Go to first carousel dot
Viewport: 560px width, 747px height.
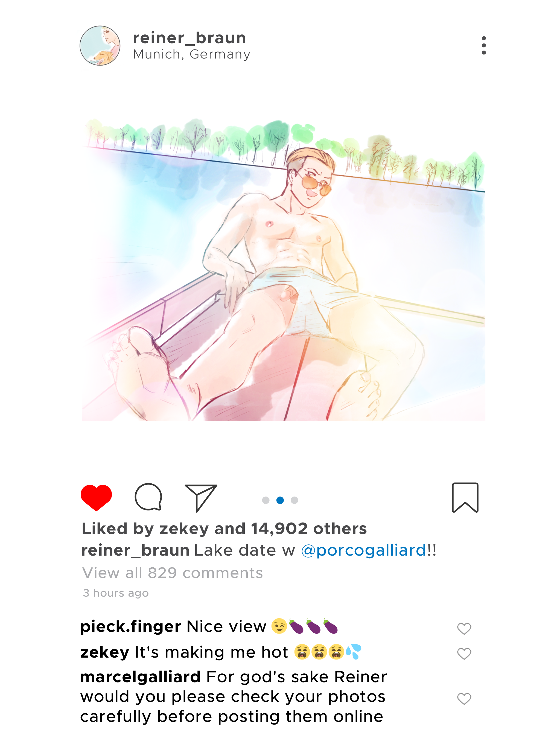pyautogui.click(x=266, y=500)
